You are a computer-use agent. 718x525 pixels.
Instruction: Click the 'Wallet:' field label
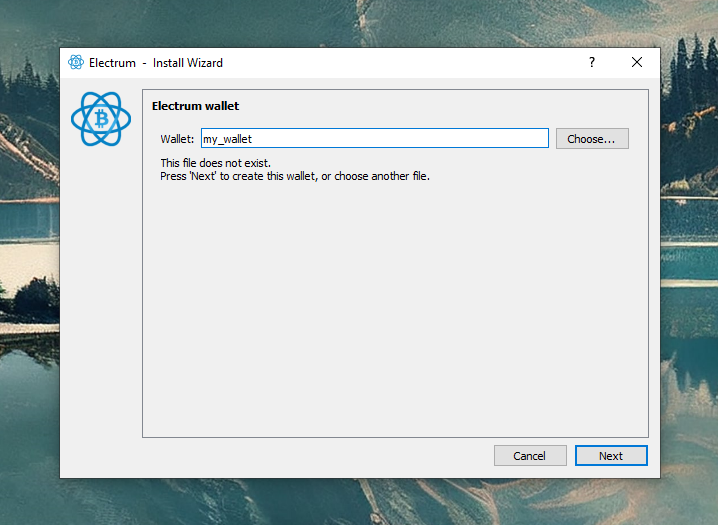[177, 139]
